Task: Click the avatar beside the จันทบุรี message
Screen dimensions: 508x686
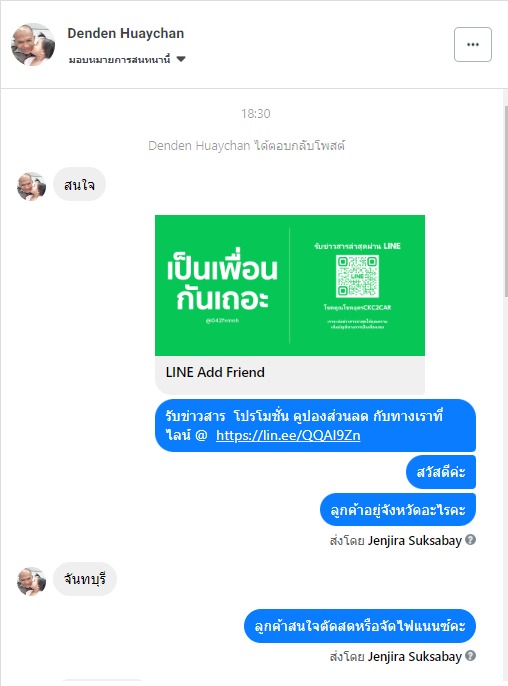Action: click(x=32, y=581)
